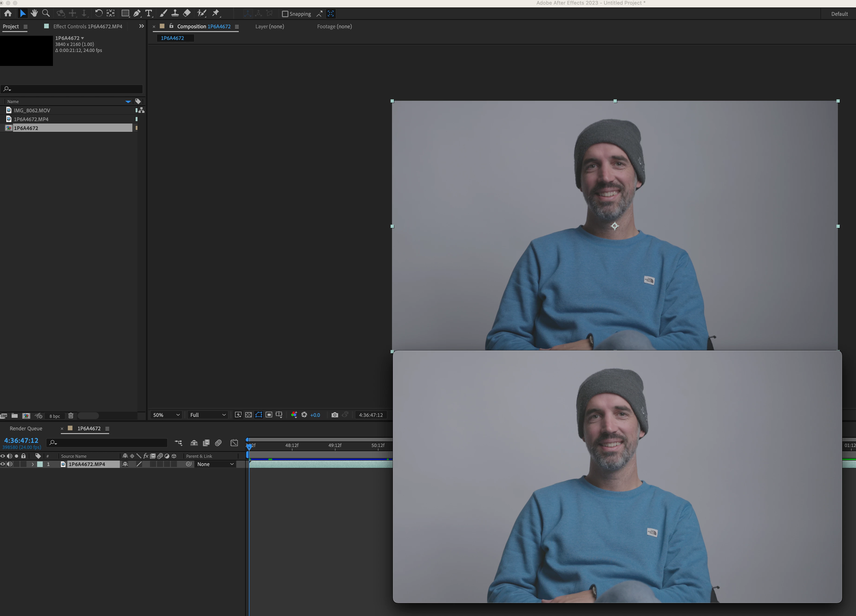Mute audio of 1P6A4672.MP4 layer
This screenshot has height=616, width=856.
click(10, 464)
